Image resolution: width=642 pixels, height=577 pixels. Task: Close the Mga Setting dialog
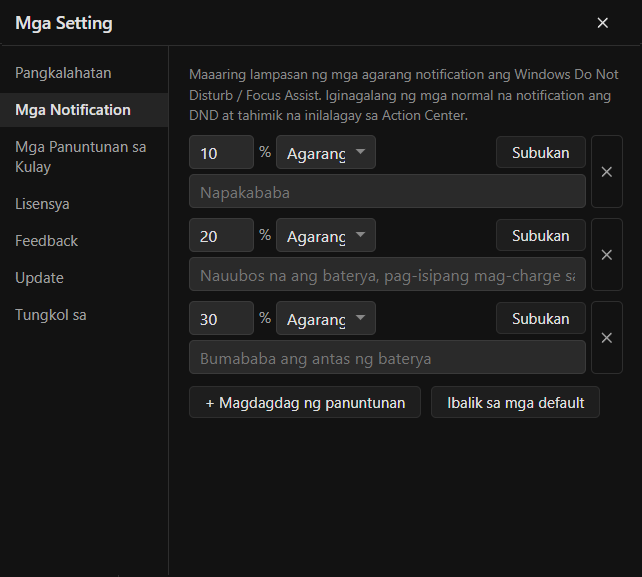[x=602, y=23]
